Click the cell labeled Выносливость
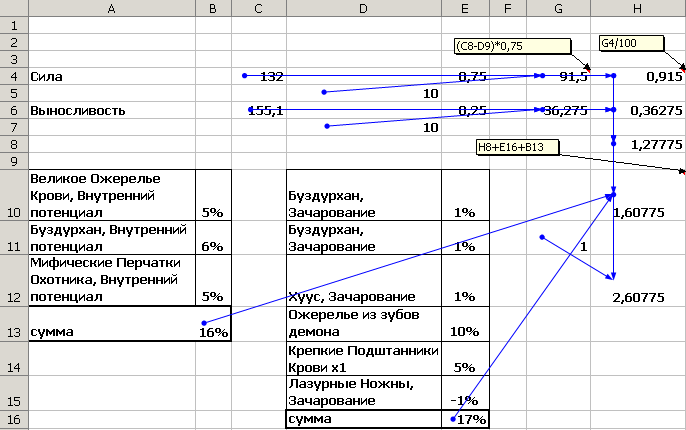This screenshot has height=430, width=686. (x=112, y=110)
